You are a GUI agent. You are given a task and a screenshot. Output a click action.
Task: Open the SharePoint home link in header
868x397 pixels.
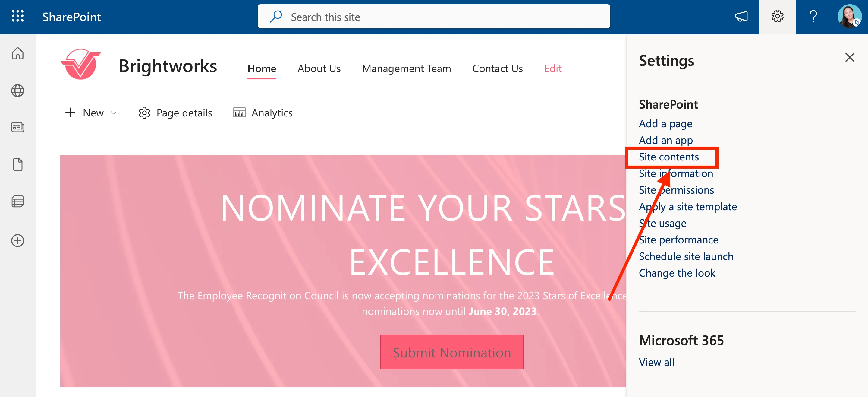tap(71, 17)
